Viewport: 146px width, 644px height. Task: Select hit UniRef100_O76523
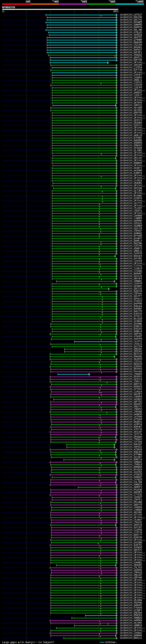[x=131, y=301]
